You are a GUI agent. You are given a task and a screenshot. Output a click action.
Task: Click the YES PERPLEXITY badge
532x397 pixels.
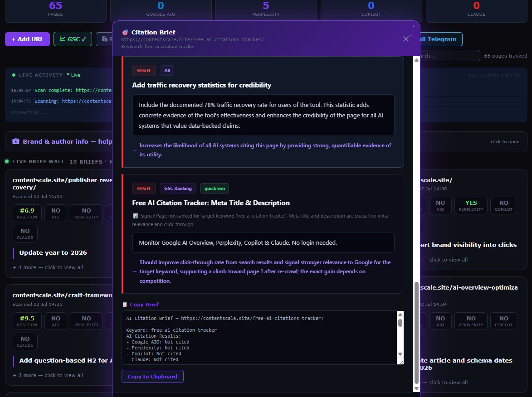(x=471, y=205)
